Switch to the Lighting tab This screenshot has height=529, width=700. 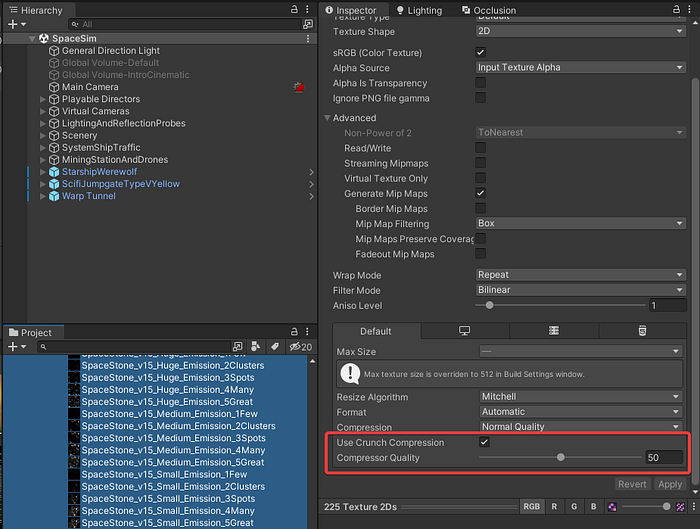coord(419,10)
